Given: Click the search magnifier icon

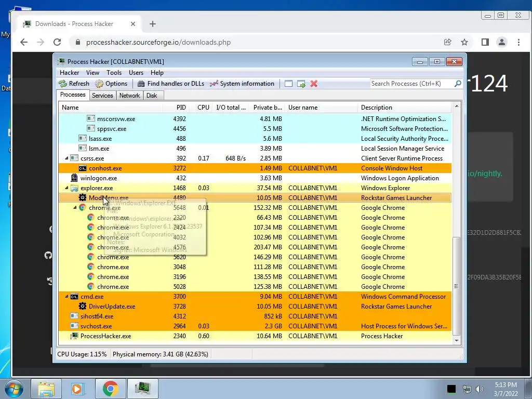Looking at the screenshot, I should 458,84.
